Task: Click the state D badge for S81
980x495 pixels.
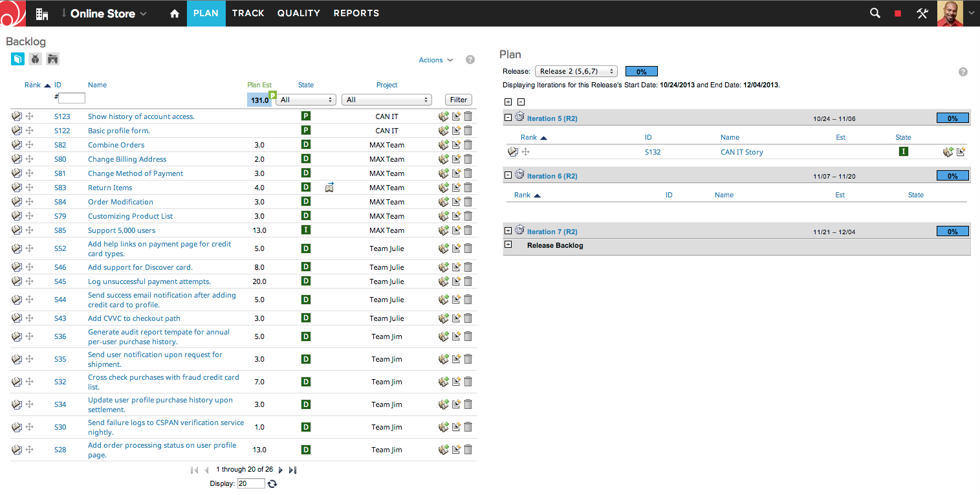Action: (x=306, y=173)
